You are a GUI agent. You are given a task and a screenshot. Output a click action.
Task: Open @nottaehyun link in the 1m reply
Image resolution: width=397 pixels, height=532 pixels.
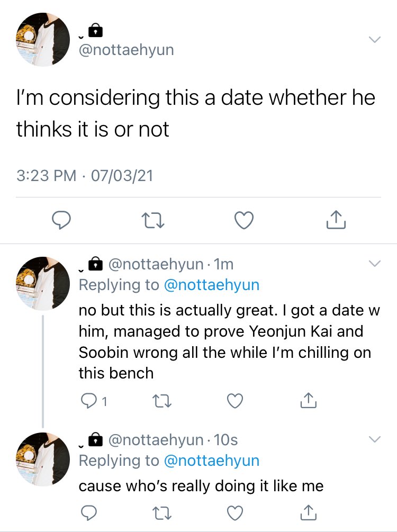(x=211, y=285)
